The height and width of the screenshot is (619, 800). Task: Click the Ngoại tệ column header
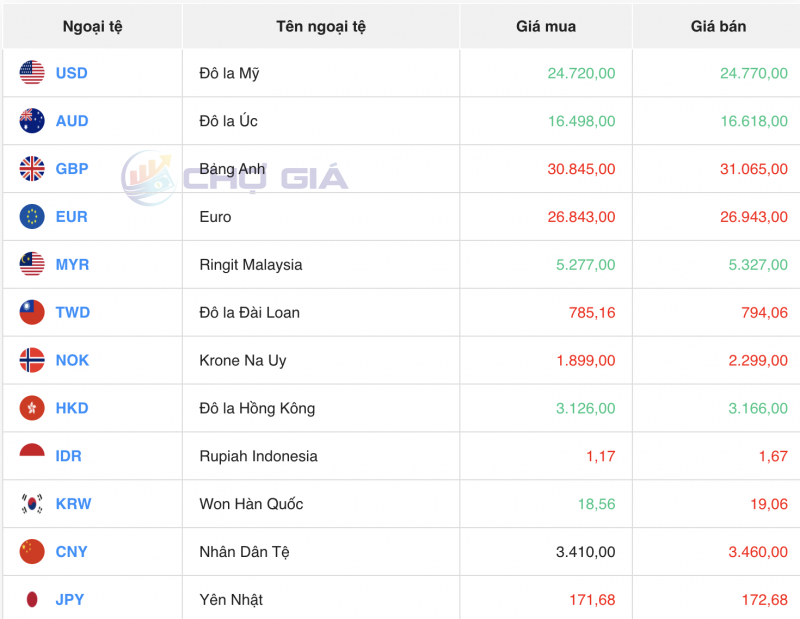pyautogui.click(x=90, y=26)
